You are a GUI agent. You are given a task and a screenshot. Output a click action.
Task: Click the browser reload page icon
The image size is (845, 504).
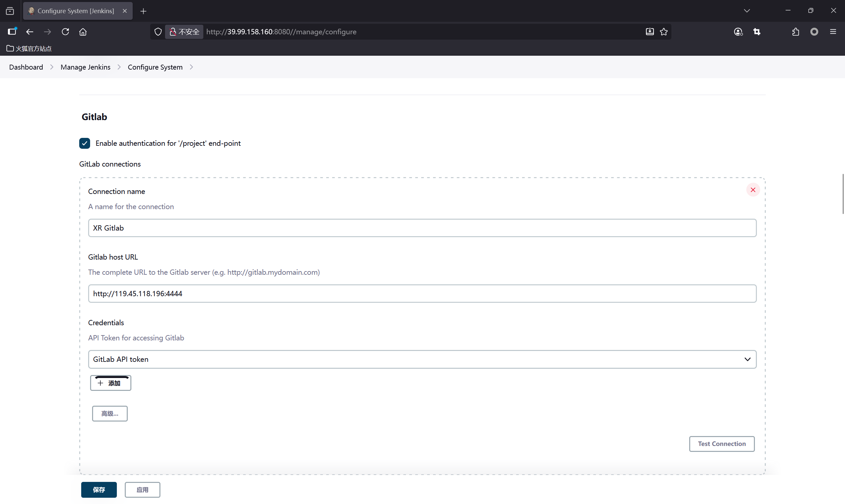pyautogui.click(x=65, y=32)
